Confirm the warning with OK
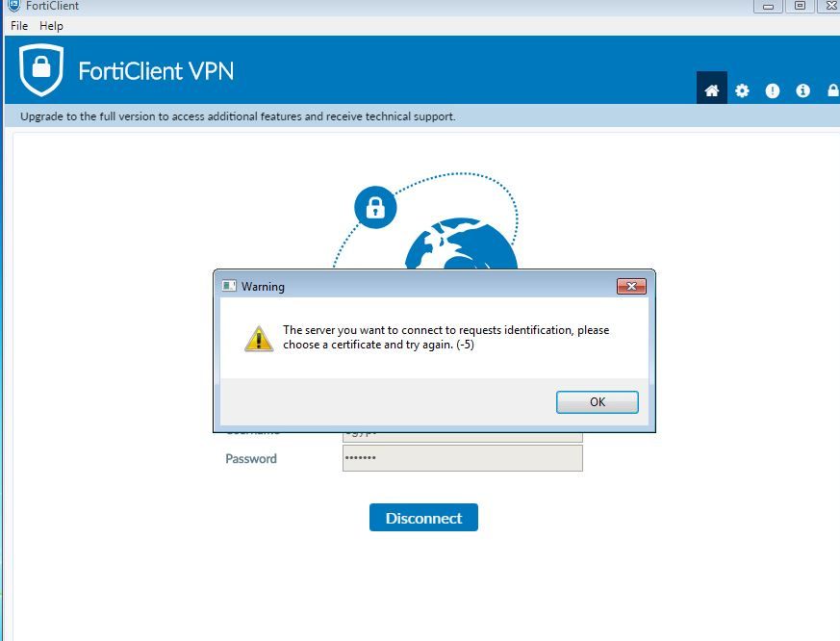 tap(598, 402)
